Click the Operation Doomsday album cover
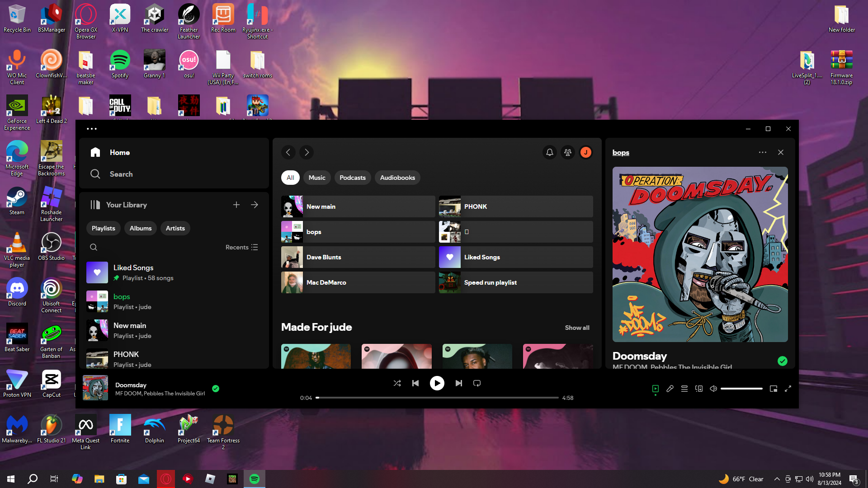 (x=700, y=254)
